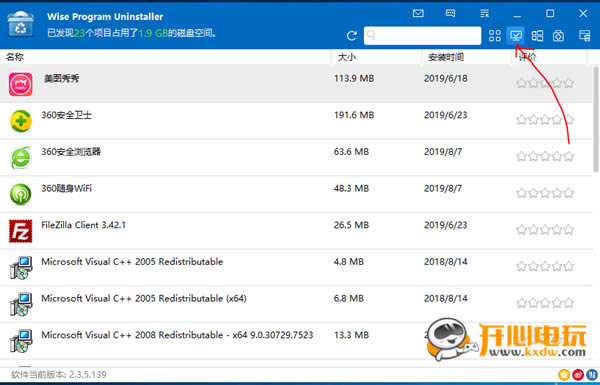The height and width of the screenshot is (385, 600).
Task: Select 360安全卫士 entry
Action: pyautogui.click(x=296, y=121)
